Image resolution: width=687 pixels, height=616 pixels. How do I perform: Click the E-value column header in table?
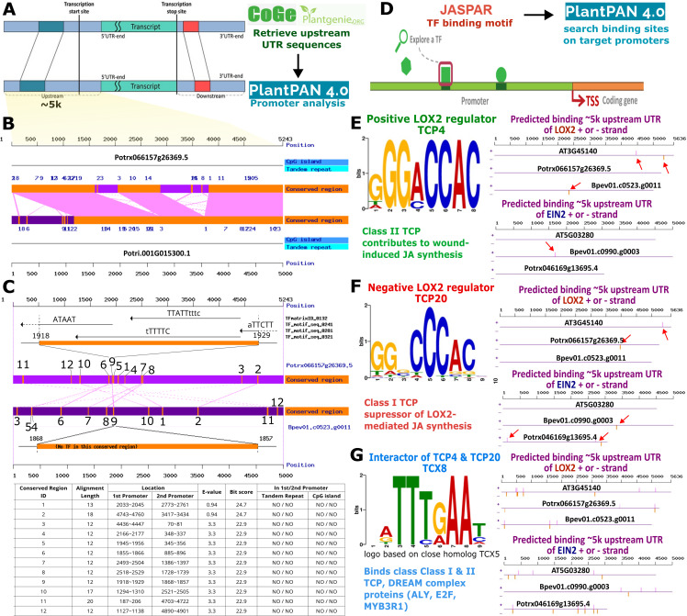click(211, 492)
